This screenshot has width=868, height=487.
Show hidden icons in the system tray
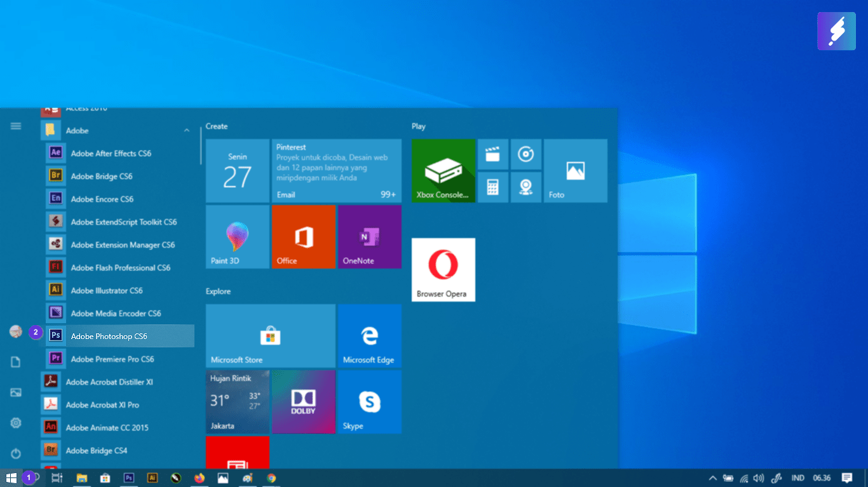[712, 478]
